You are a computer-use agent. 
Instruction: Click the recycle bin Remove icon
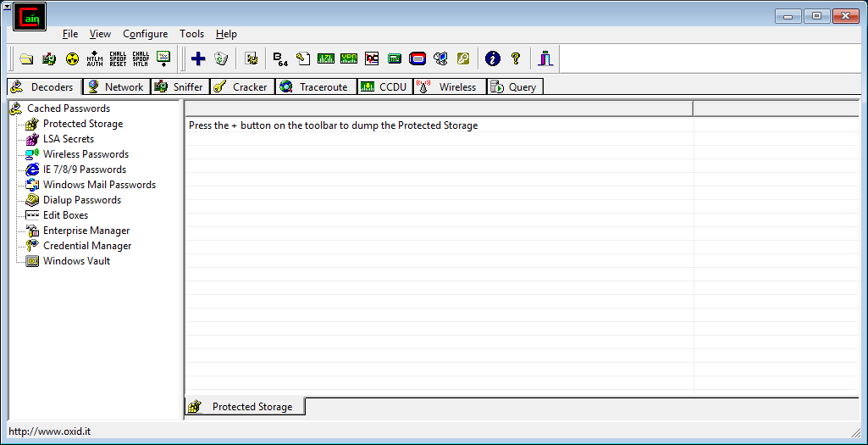click(221, 58)
